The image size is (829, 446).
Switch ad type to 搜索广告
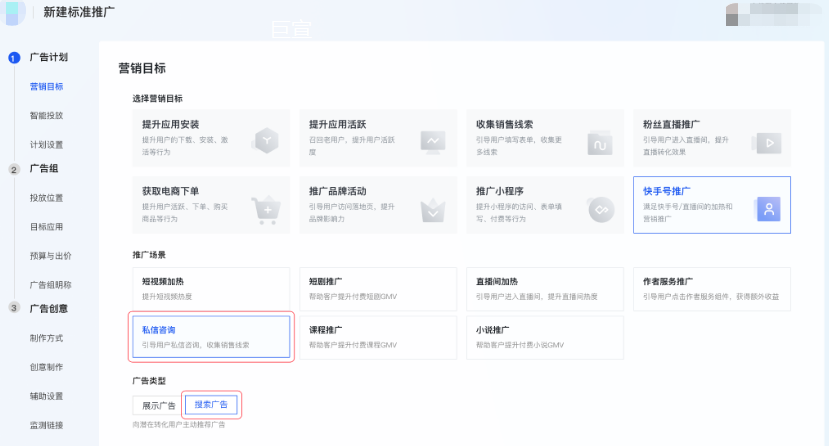[x=211, y=405]
